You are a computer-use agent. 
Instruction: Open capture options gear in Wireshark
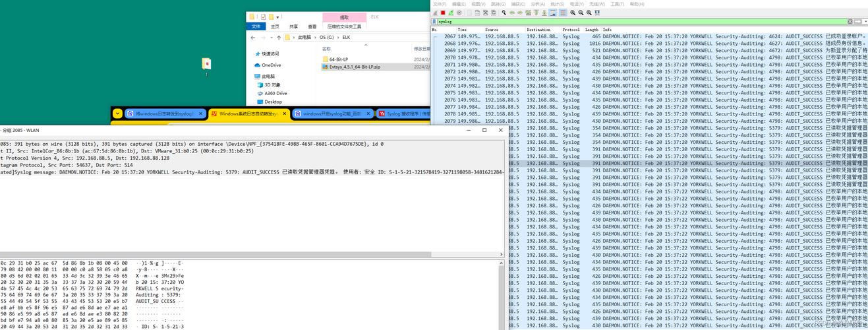point(459,13)
